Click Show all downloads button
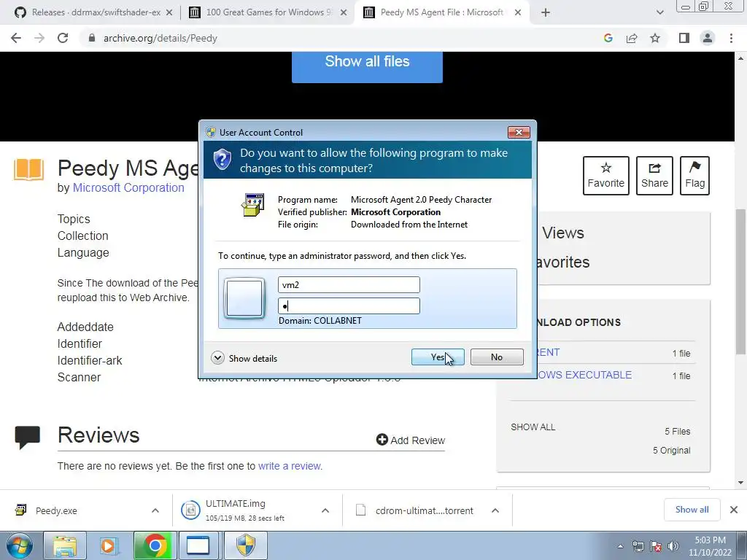Viewport: 747px width, 560px height. click(x=692, y=510)
